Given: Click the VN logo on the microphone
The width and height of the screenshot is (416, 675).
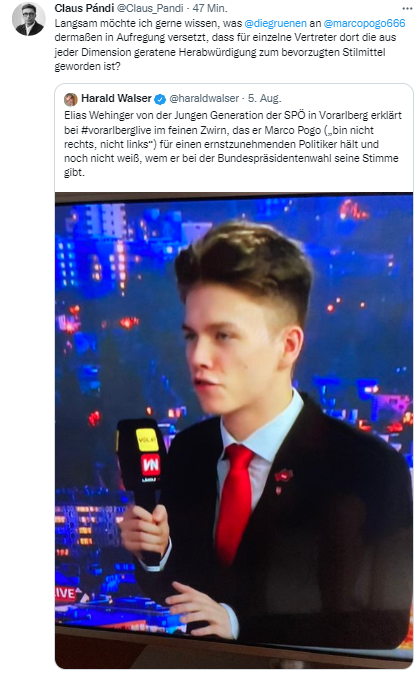Looking at the screenshot, I should tap(150, 465).
